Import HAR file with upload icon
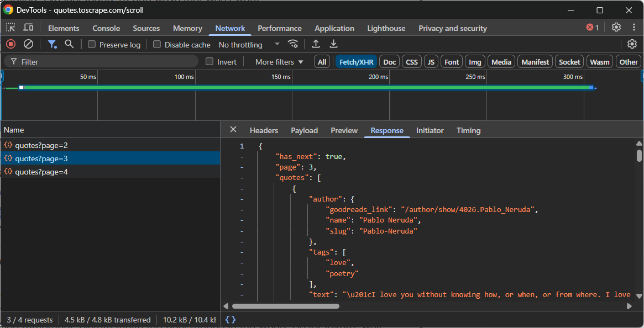The height and width of the screenshot is (328, 644). click(316, 44)
